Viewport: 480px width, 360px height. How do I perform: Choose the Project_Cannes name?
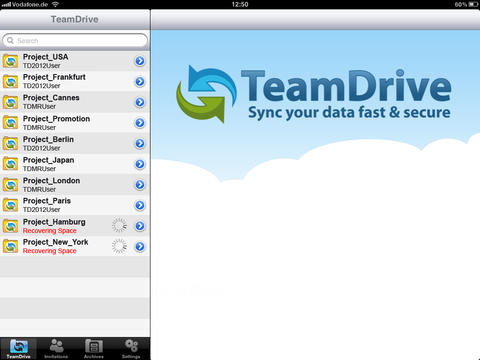click(x=51, y=98)
